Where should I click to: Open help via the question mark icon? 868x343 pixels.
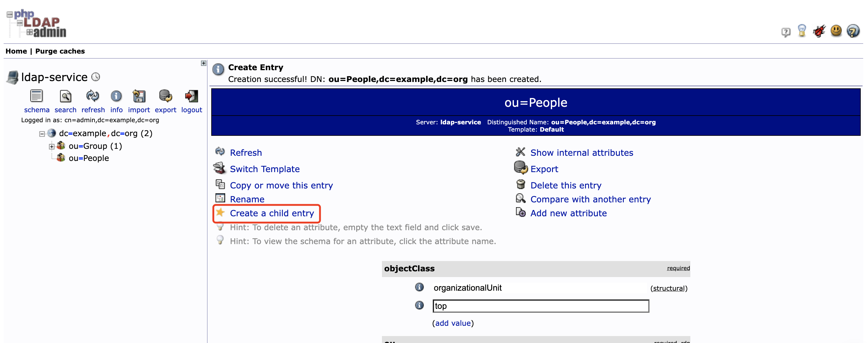pyautogui.click(x=853, y=31)
